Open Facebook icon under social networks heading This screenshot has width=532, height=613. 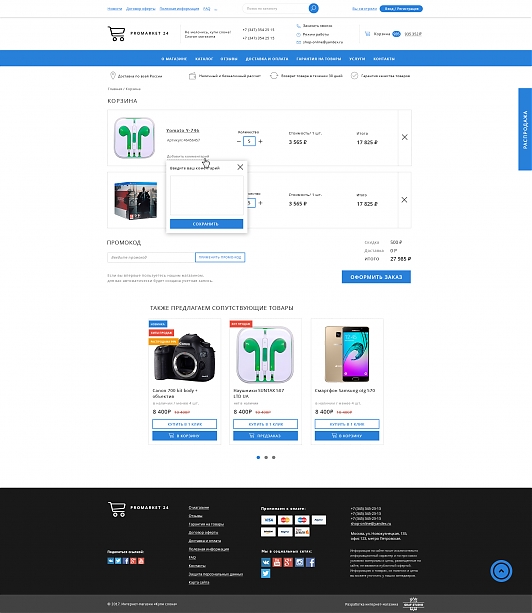coord(310,562)
